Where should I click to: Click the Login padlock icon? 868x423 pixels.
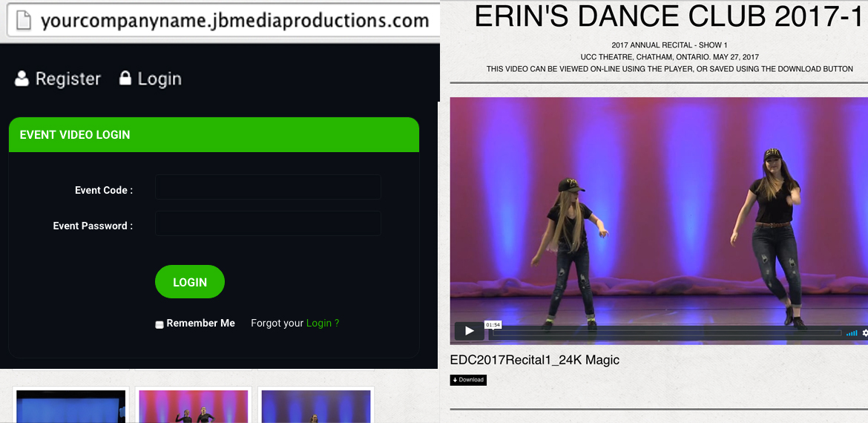125,79
